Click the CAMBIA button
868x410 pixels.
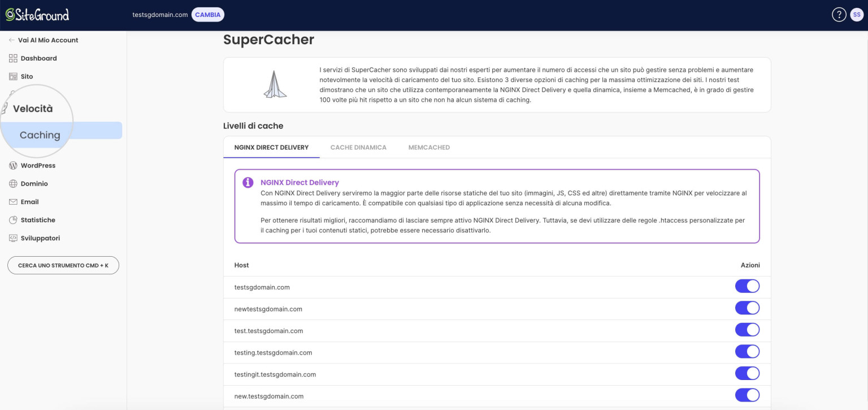pos(208,15)
